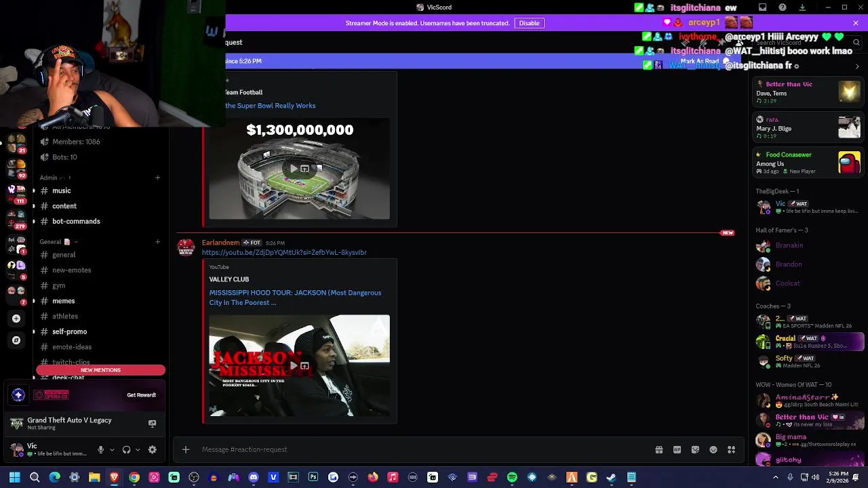This screenshot has height=488, width=868.
Task: Jump to NEW MENTIONS
Action: [x=100, y=370]
